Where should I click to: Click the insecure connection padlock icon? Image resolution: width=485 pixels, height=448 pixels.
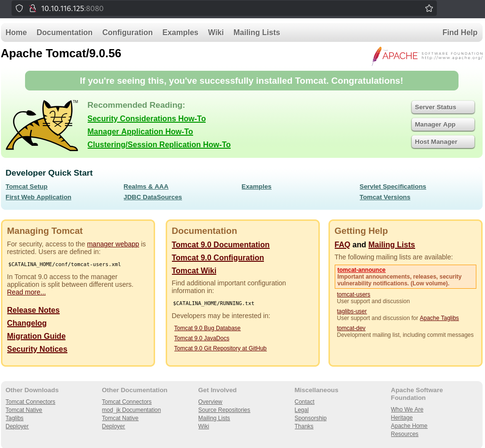tap(32, 8)
